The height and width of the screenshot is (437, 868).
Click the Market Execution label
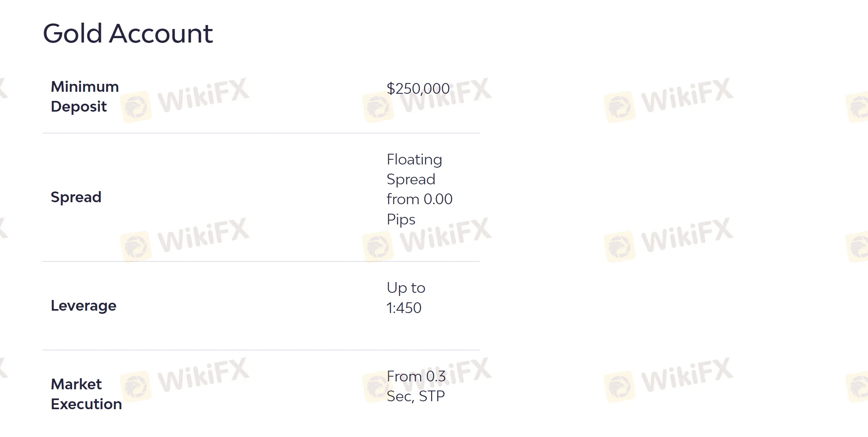pos(86,394)
